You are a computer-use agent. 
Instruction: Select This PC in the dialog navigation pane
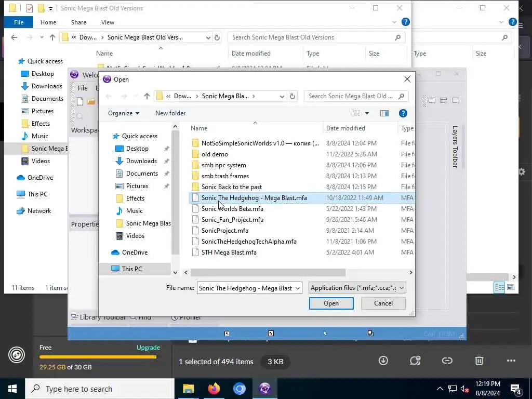coord(131,269)
